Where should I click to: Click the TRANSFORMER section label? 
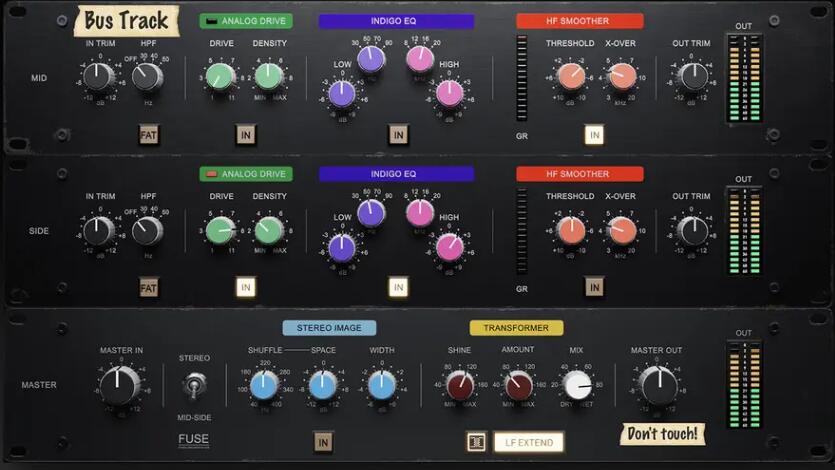click(x=516, y=327)
